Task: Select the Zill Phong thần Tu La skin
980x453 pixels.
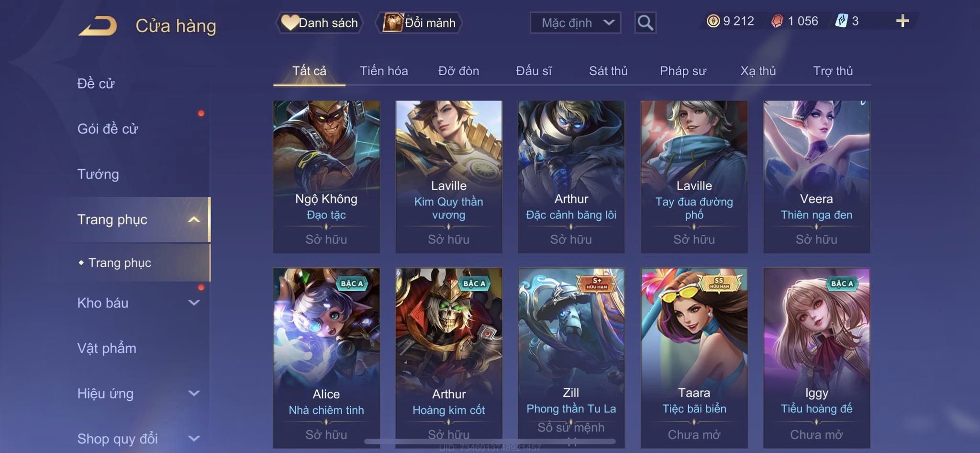Action: click(571, 358)
